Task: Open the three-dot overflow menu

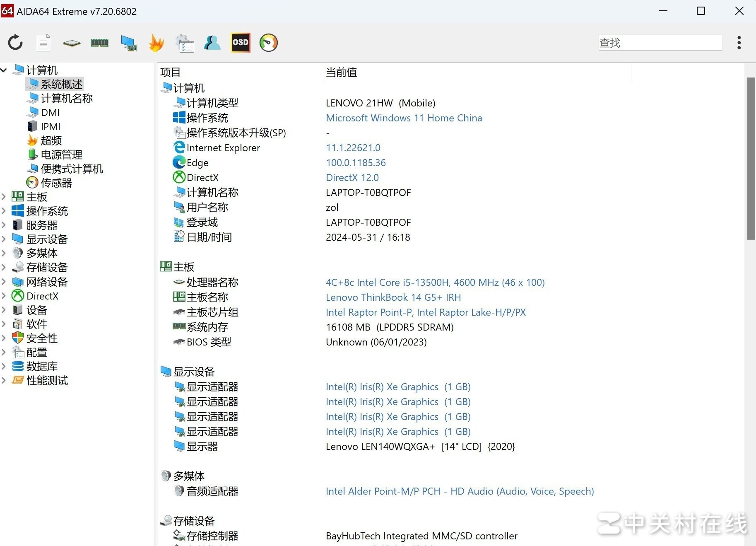Action: [739, 43]
